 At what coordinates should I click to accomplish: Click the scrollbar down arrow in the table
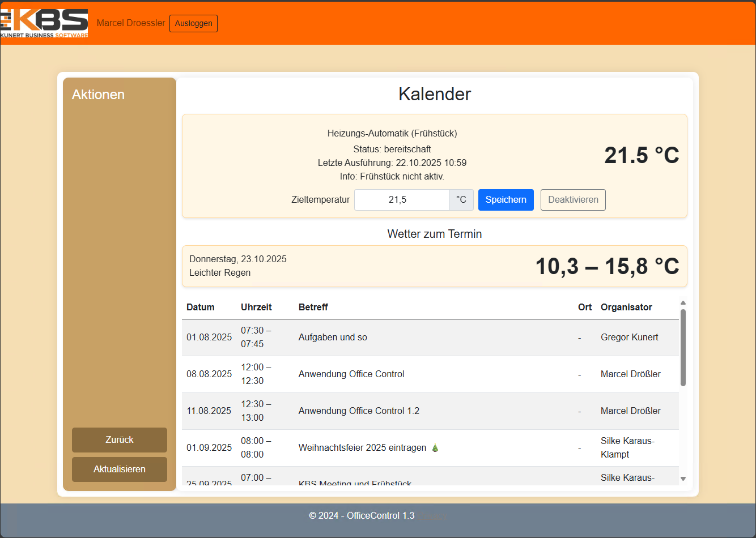(x=683, y=479)
